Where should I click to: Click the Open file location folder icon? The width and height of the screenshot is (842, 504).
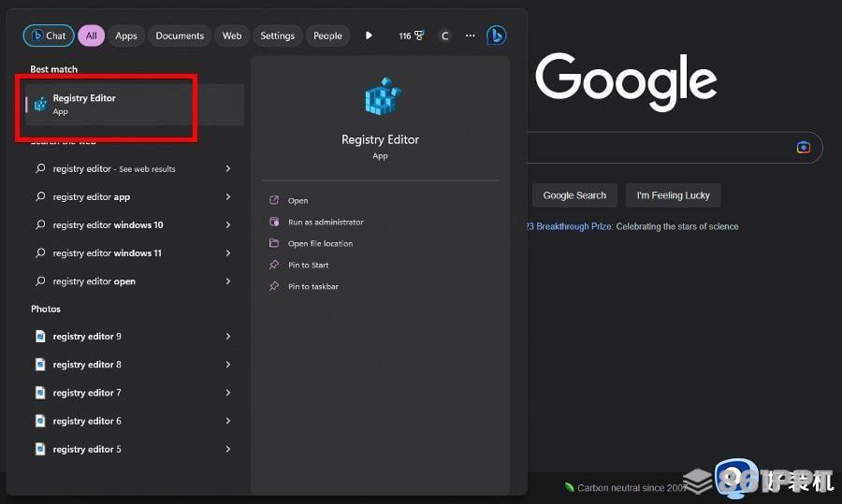274,243
